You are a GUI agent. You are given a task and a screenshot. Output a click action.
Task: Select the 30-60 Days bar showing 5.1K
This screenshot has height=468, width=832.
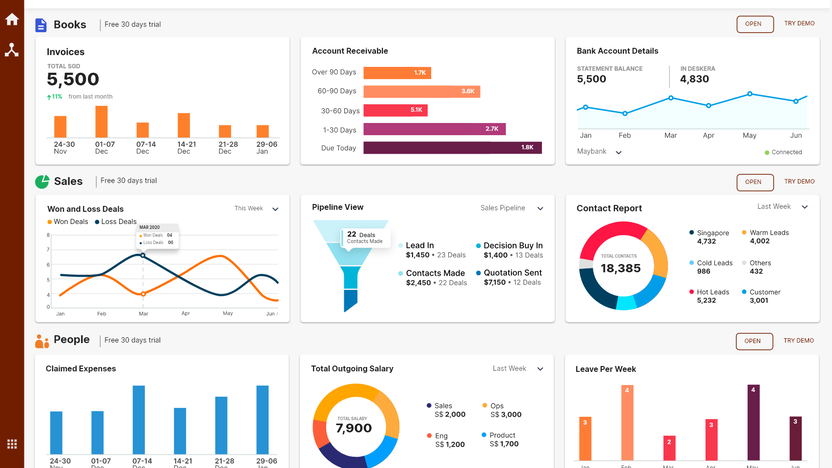click(395, 110)
